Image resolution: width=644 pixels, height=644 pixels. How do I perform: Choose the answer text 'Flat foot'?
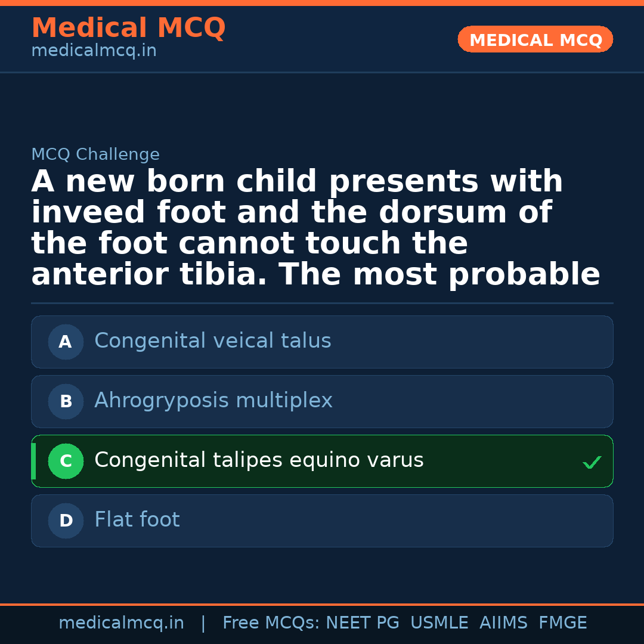pyautogui.click(x=137, y=520)
